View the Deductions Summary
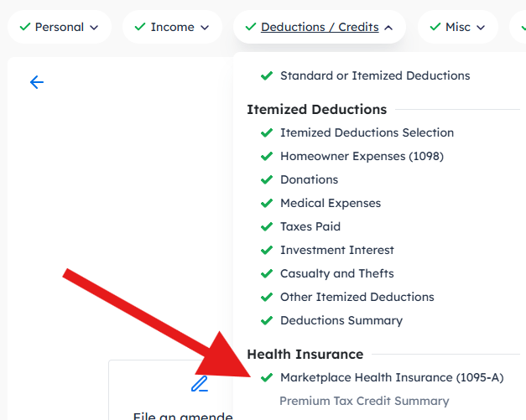The height and width of the screenshot is (420, 526). coord(341,320)
